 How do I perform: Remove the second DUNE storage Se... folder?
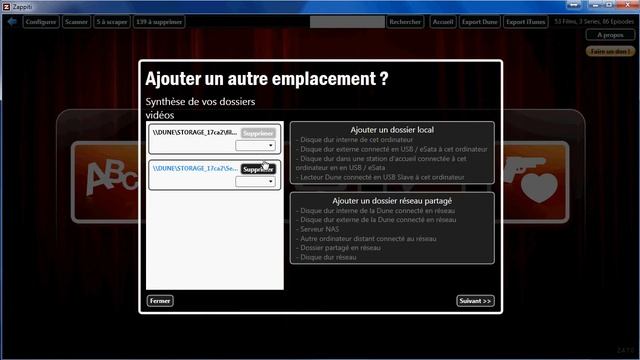[258, 169]
